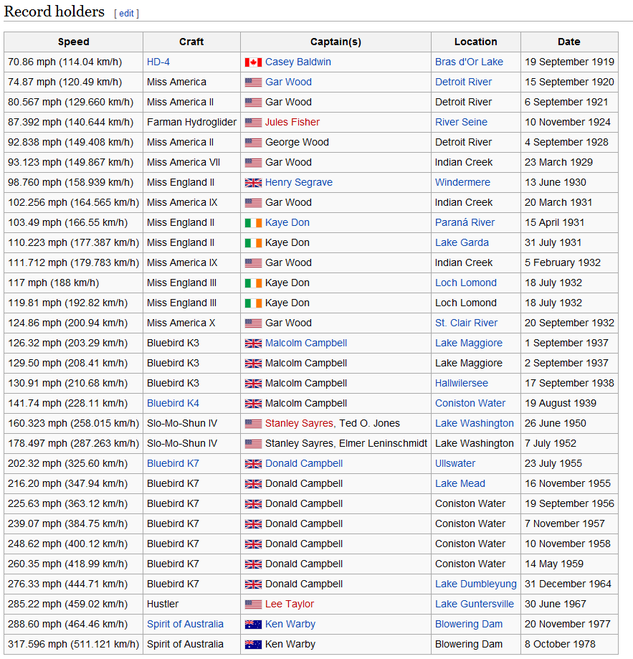Open the Bluebird K4 link
Viewport: 633px width, 659px height.
click(173, 403)
